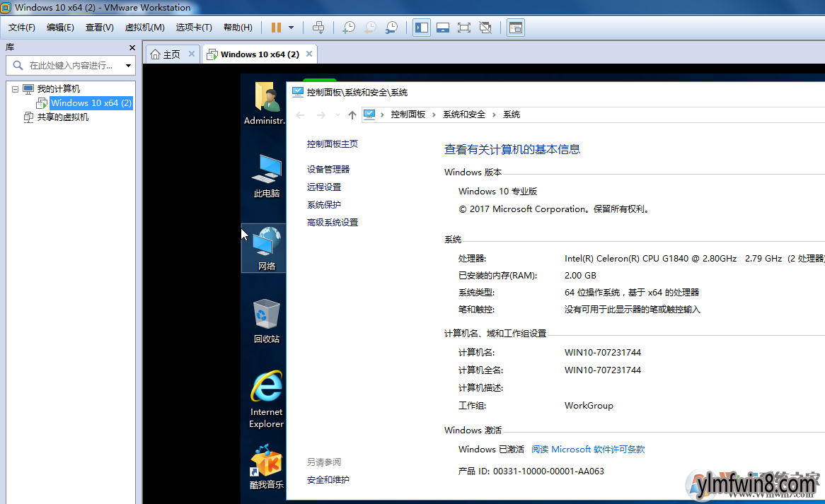Open 设备管理器 link
825x504 pixels.
click(328, 169)
